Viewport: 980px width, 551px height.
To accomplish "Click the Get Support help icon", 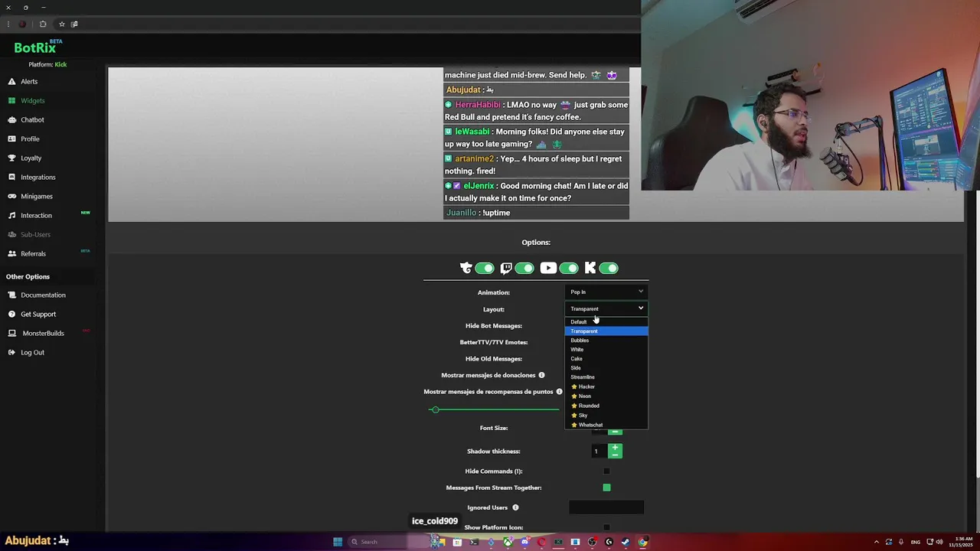I will click(x=12, y=314).
